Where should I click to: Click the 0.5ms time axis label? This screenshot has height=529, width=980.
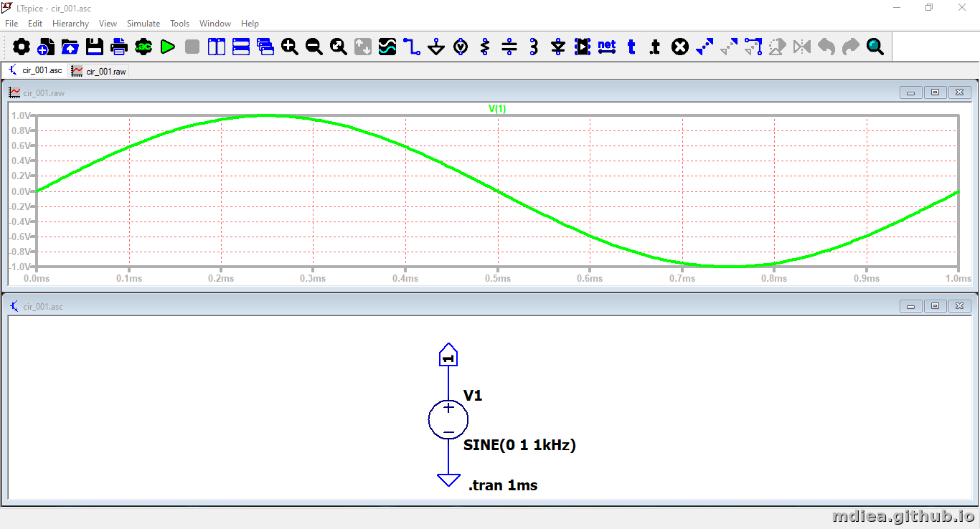497,278
